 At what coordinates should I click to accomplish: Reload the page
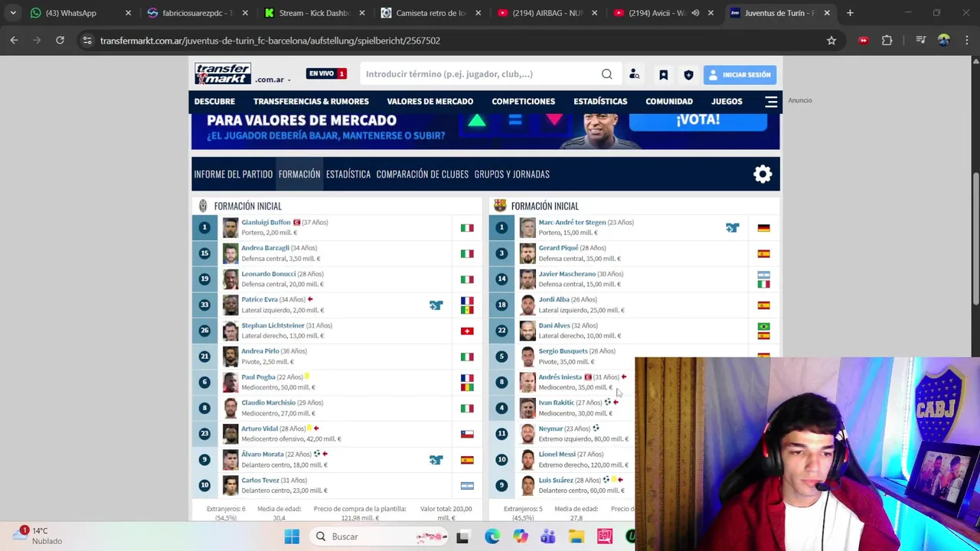click(60, 41)
